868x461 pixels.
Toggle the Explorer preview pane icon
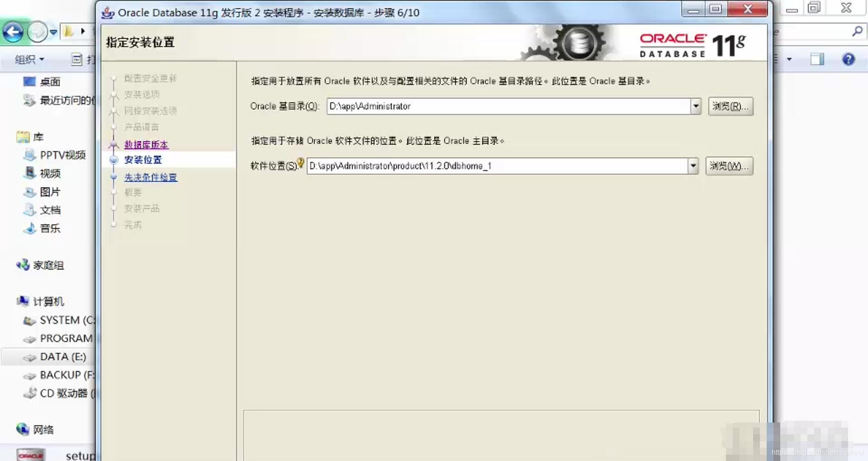pos(817,59)
